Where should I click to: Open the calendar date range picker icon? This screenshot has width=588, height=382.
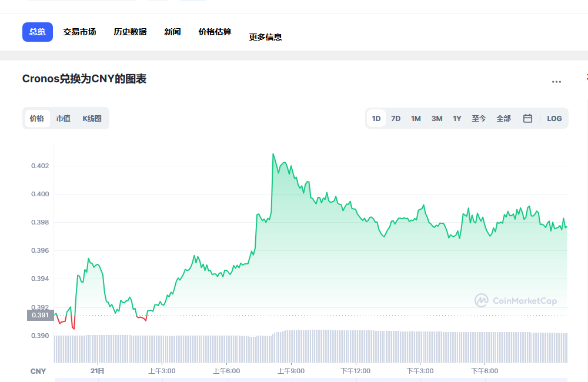click(x=527, y=118)
